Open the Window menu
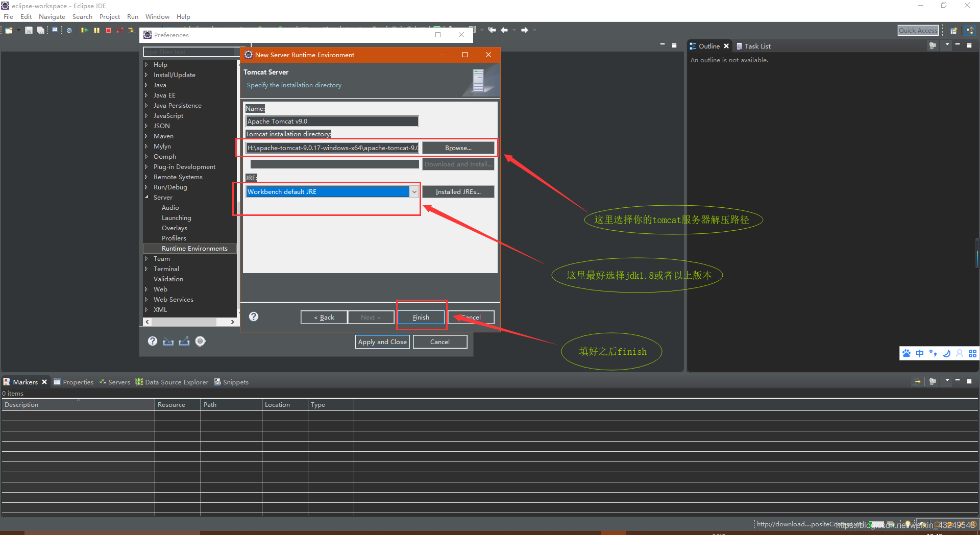The width and height of the screenshot is (980, 535). (157, 17)
